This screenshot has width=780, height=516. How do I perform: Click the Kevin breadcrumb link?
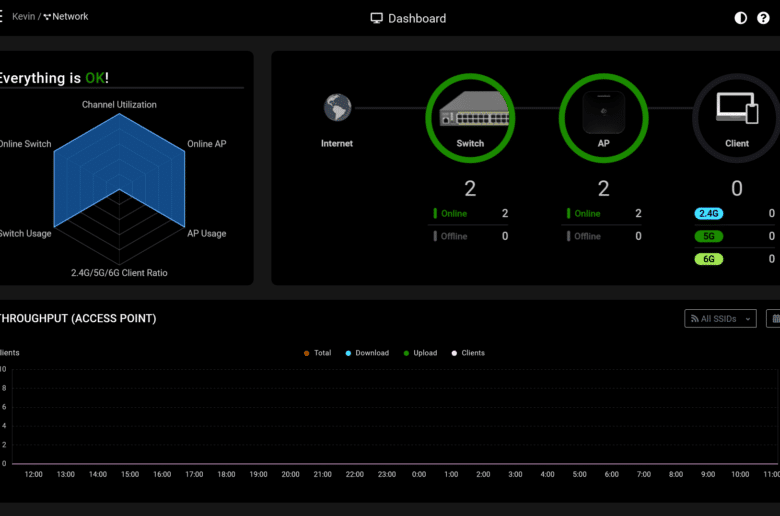tap(23, 16)
